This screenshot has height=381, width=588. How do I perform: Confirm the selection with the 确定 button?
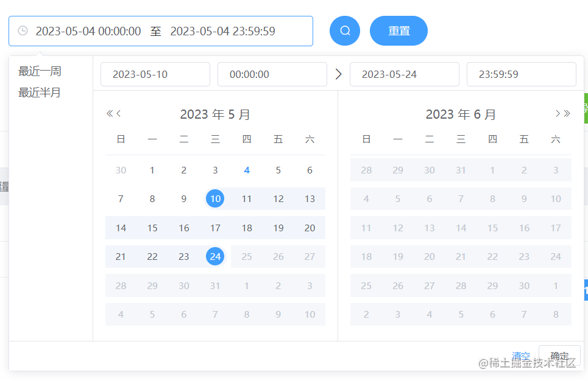(x=559, y=356)
